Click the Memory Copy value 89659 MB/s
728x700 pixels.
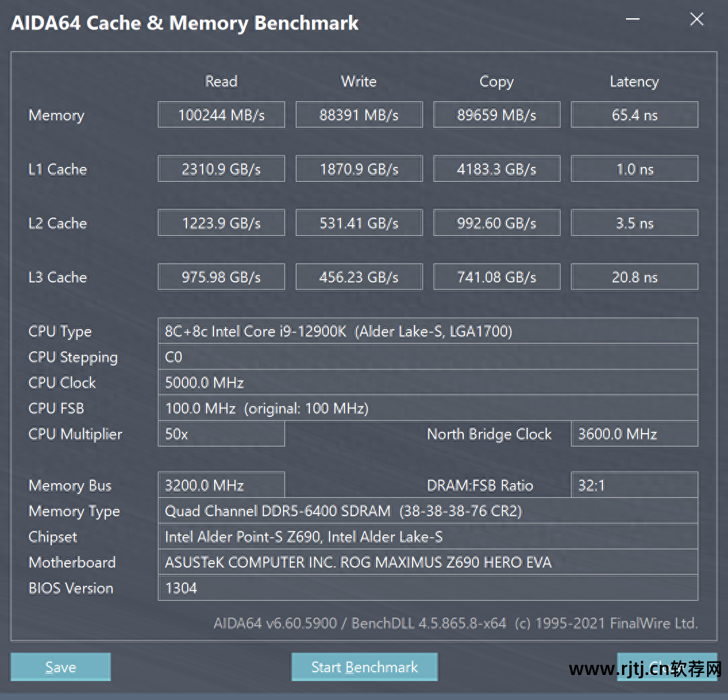click(x=497, y=115)
